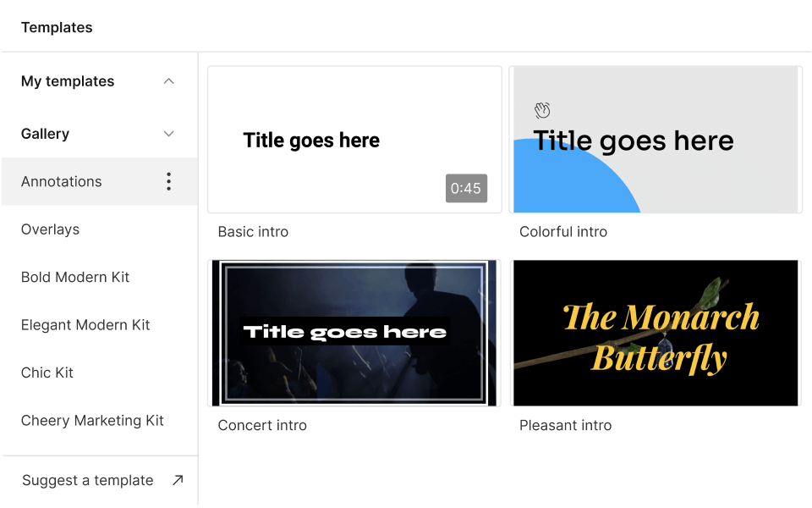
Task: Choose the Chic Kit category
Action: pyautogui.click(x=47, y=373)
